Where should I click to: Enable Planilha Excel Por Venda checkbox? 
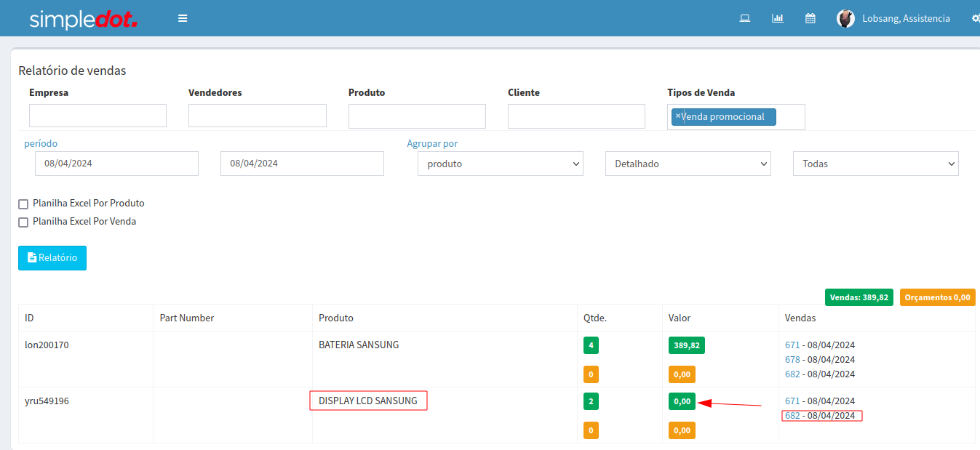click(23, 222)
